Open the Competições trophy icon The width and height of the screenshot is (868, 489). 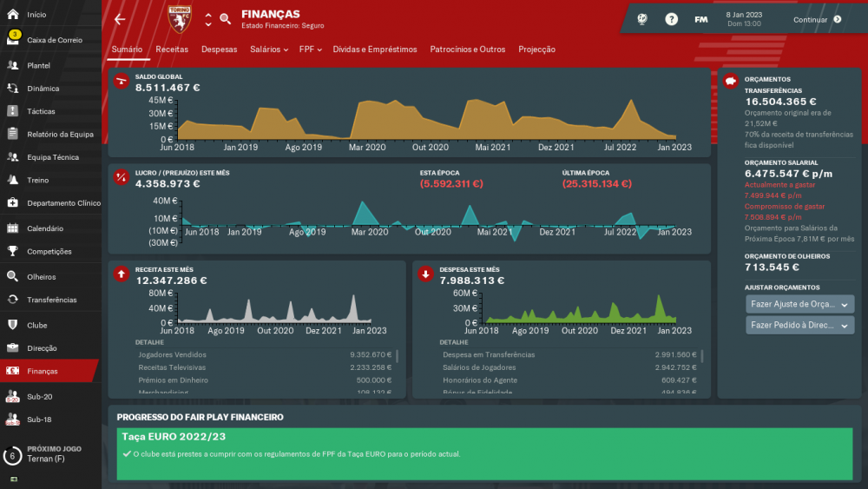(x=13, y=251)
